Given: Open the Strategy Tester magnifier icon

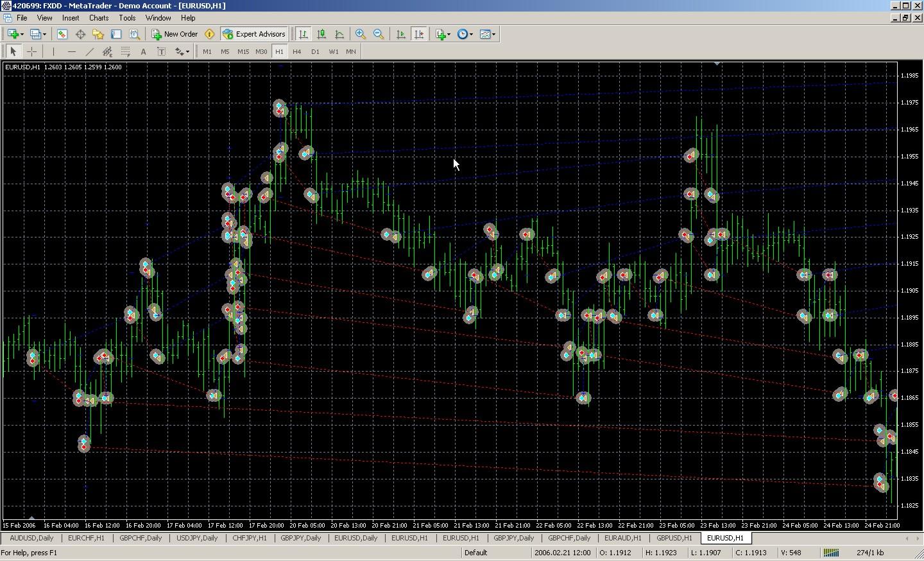Looking at the screenshot, I should point(134,34).
